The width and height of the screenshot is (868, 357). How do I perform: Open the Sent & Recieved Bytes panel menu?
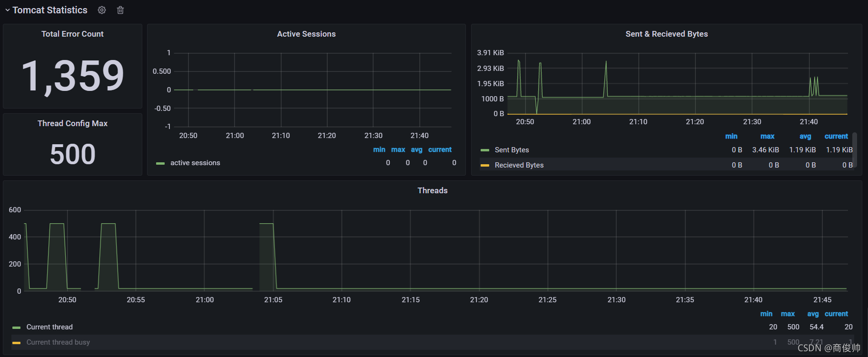[667, 34]
